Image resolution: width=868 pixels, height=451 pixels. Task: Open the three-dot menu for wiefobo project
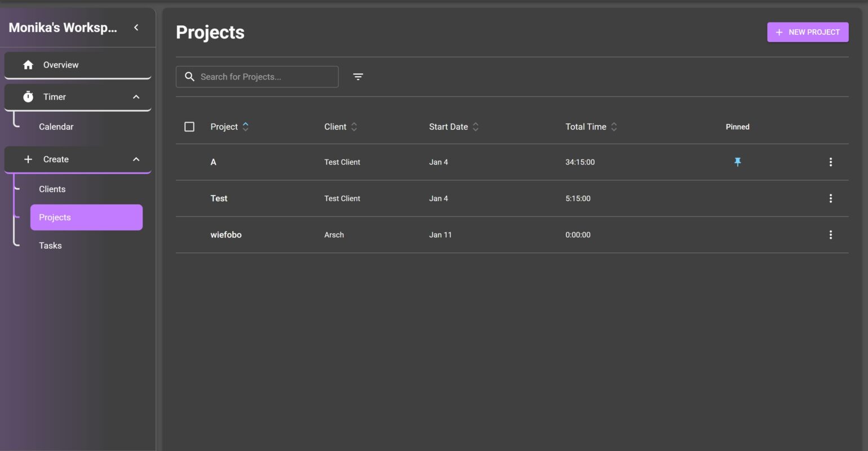click(830, 235)
